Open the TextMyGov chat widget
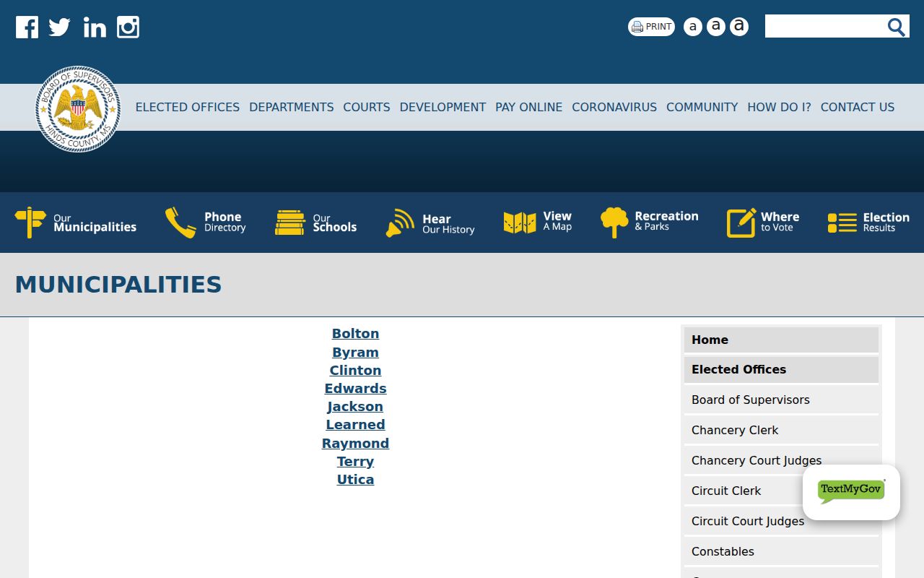 [851, 492]
